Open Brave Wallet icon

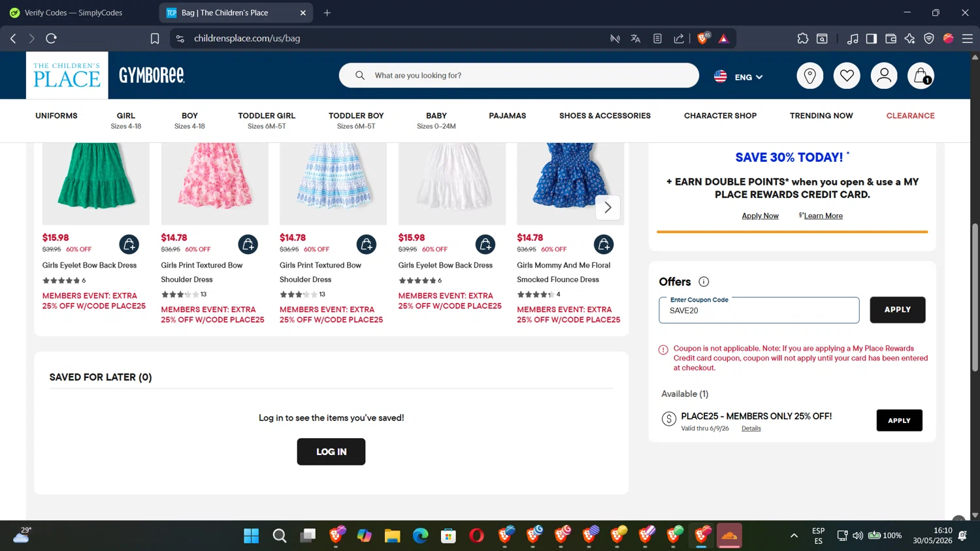[x=890, y=39]
